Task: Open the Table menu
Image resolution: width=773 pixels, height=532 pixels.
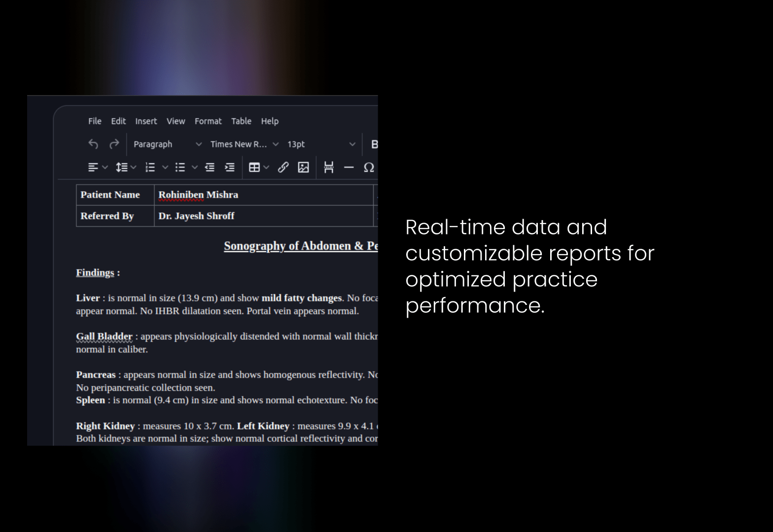Action: pyautogui.click(x=241, y=121)
